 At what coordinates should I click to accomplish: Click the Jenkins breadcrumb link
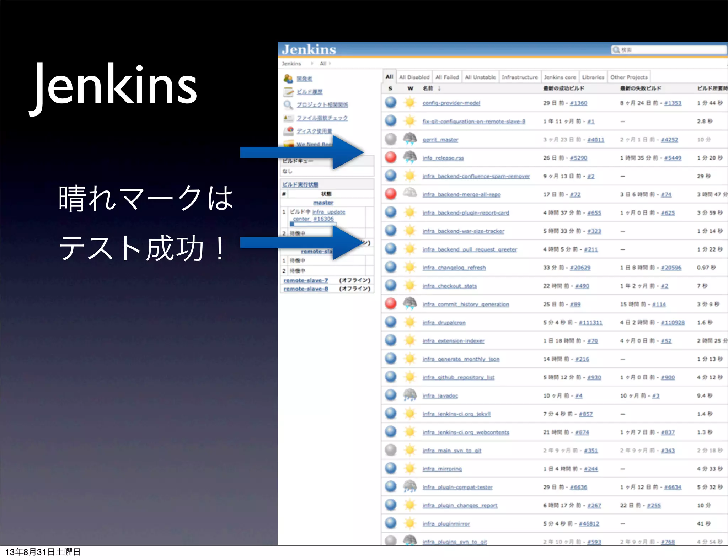291,64
